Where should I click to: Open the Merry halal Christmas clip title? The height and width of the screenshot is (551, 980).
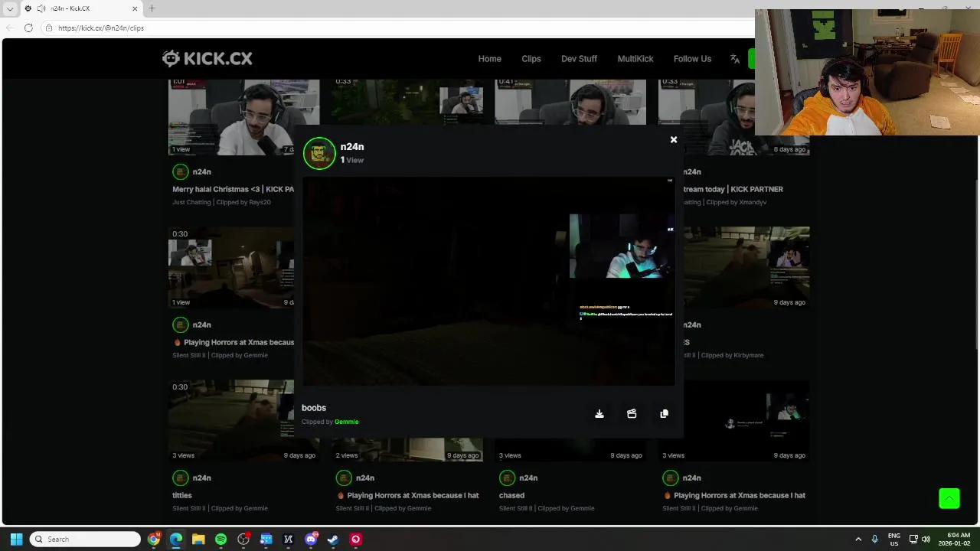point(234,189)
